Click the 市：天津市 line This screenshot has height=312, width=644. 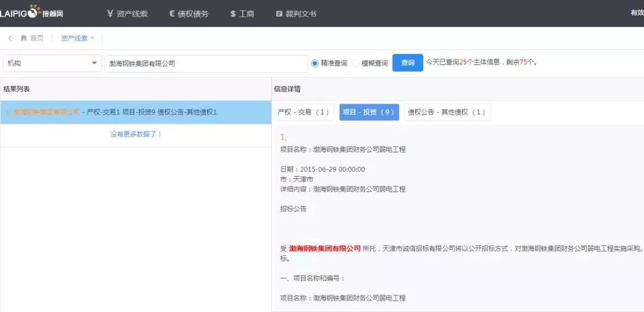click(x=296, y=179)
